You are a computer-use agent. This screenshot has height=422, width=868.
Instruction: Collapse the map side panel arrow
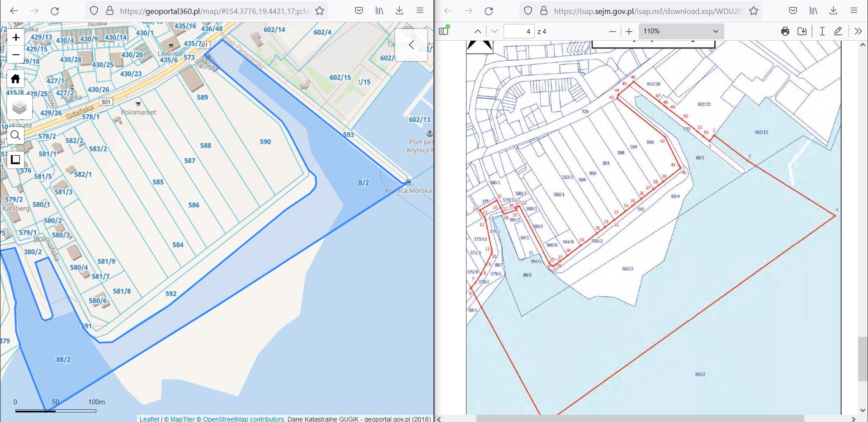(411, 45)
